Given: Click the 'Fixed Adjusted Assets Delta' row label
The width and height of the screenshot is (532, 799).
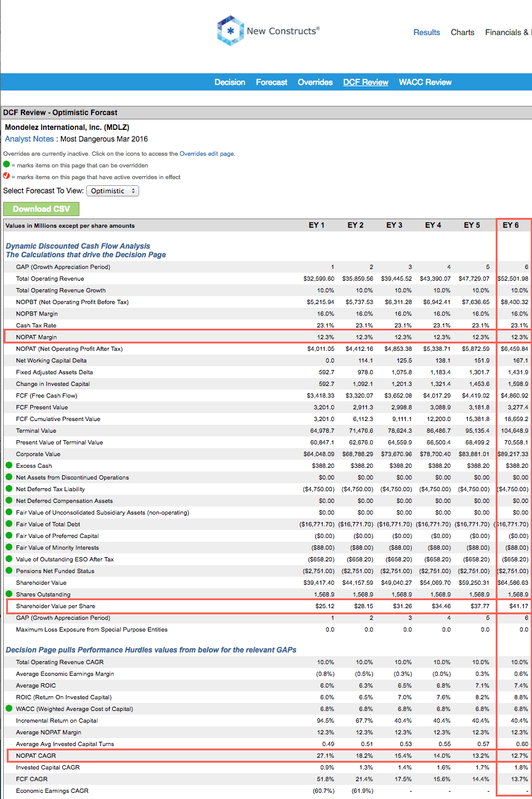Looking at the screenshot, I should pos(54,372).
